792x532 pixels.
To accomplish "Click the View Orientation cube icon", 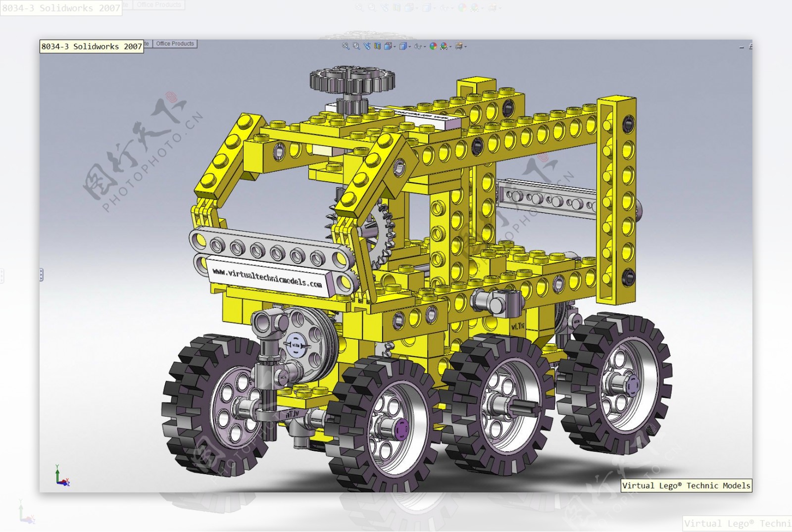I will coord(388,46).
